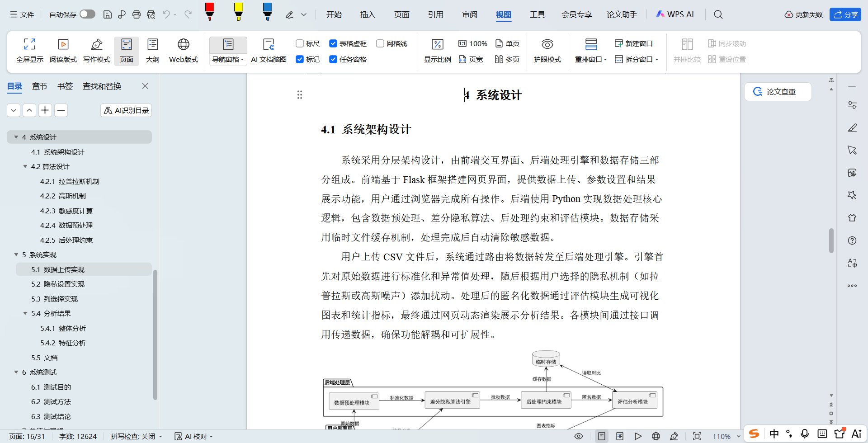Uncheck 表格虚框 table gridlines checkbox
The image size is (868, 443).
[x=333, y=43]
